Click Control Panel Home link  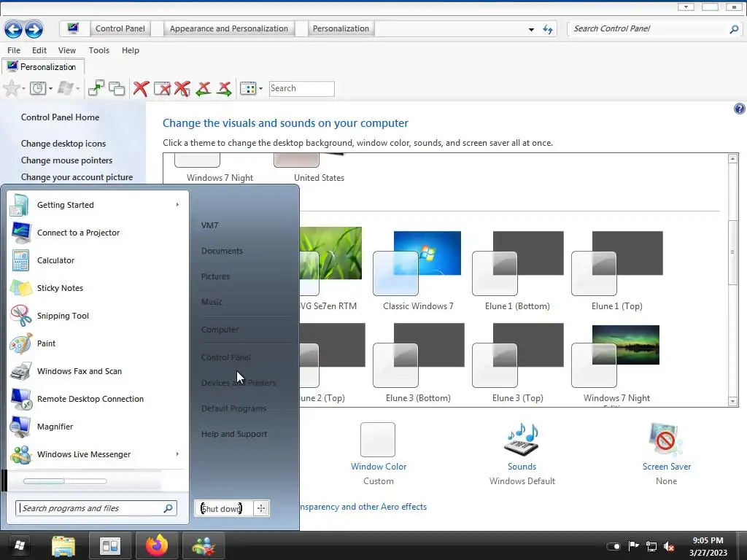60,117
